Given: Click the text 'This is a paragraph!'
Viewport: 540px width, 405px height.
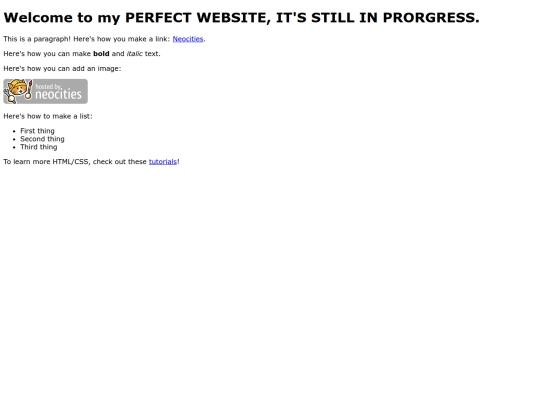Looking at the screenshot, I should (x=37, y=39).
